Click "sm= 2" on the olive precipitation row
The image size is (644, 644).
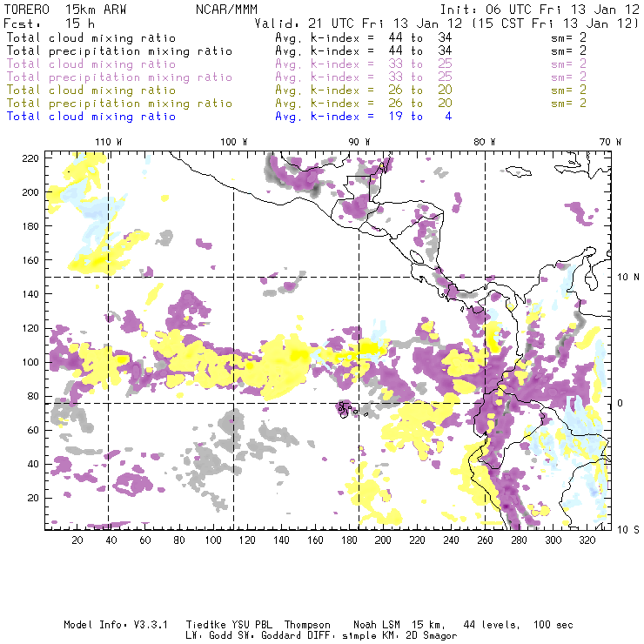point(568,103)
